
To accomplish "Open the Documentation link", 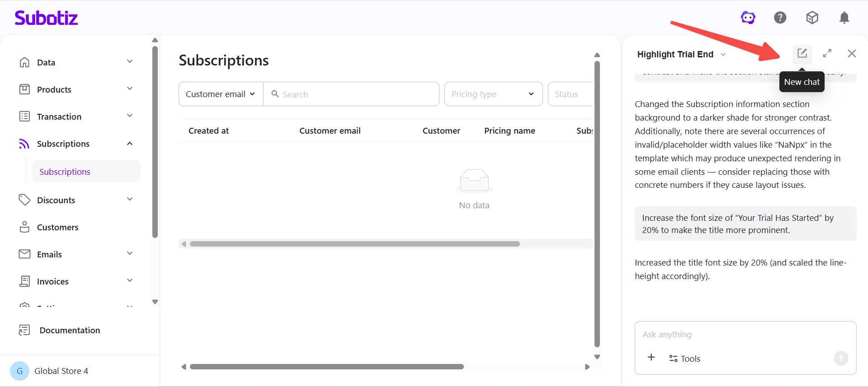I will point(70,330).
